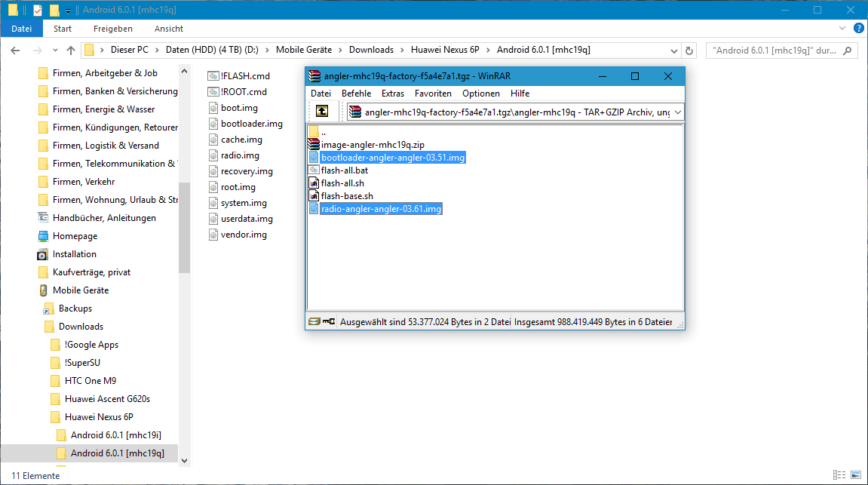
Task: Open Explorer Ansicht ribbon tab
Action: [169, 29]
